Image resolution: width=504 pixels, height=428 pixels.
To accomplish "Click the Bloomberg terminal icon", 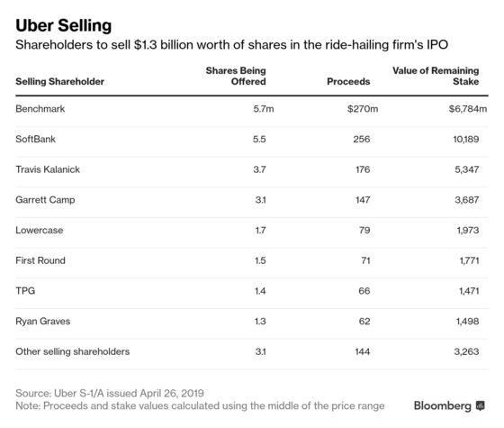I will [481, 405].
